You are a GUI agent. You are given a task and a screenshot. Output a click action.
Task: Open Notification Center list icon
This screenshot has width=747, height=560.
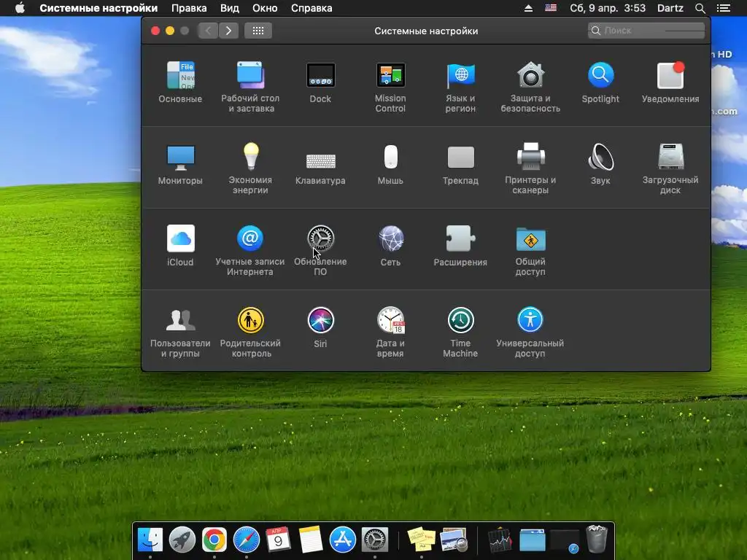pos(723,8)
